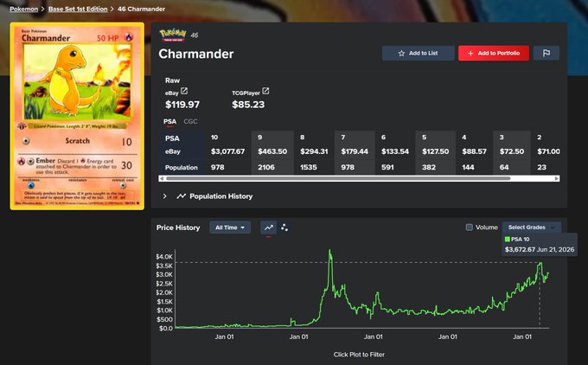Switch to line chart view icon

coord(269,227)
